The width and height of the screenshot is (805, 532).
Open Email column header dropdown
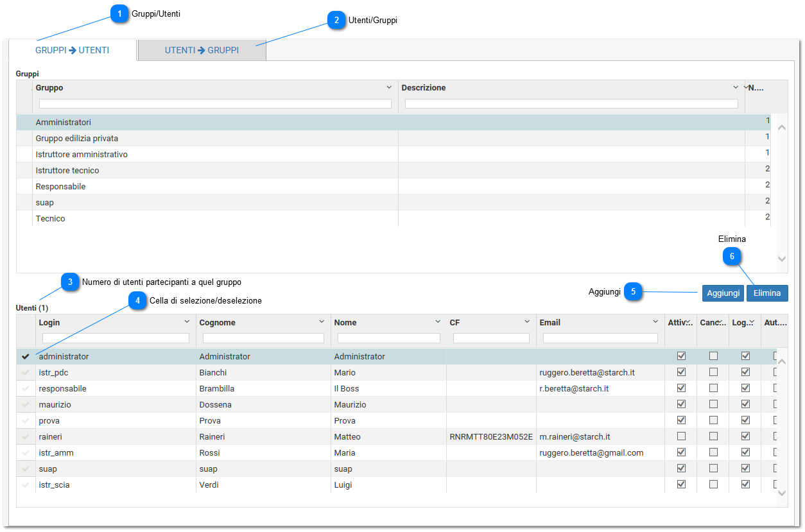[655, 322]
